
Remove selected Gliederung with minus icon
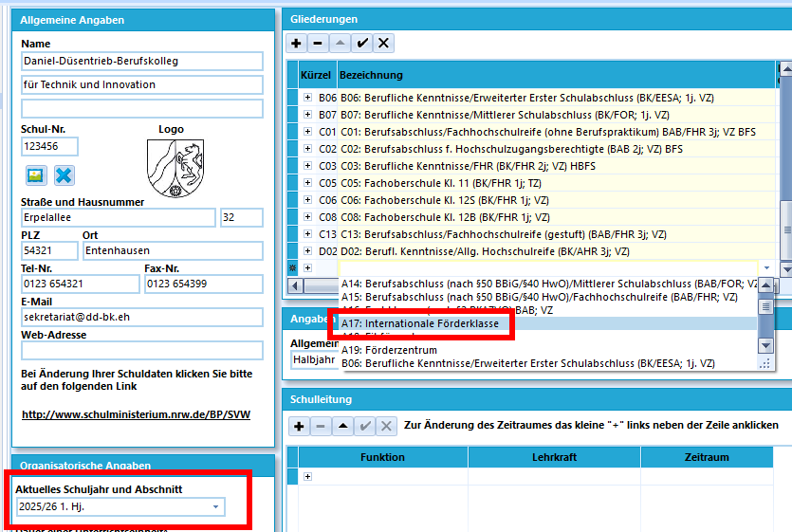click(318, 44)
